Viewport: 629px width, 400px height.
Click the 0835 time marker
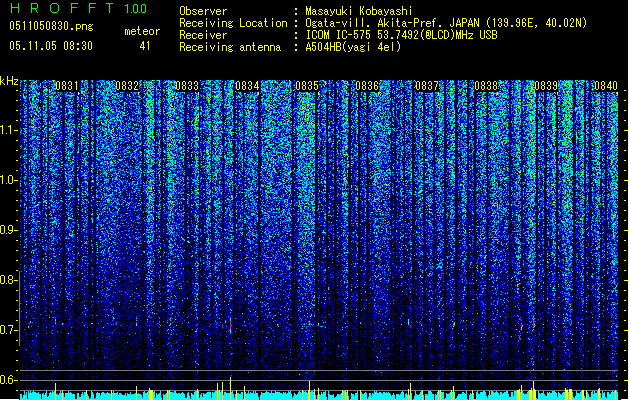[x=307, y=86]
